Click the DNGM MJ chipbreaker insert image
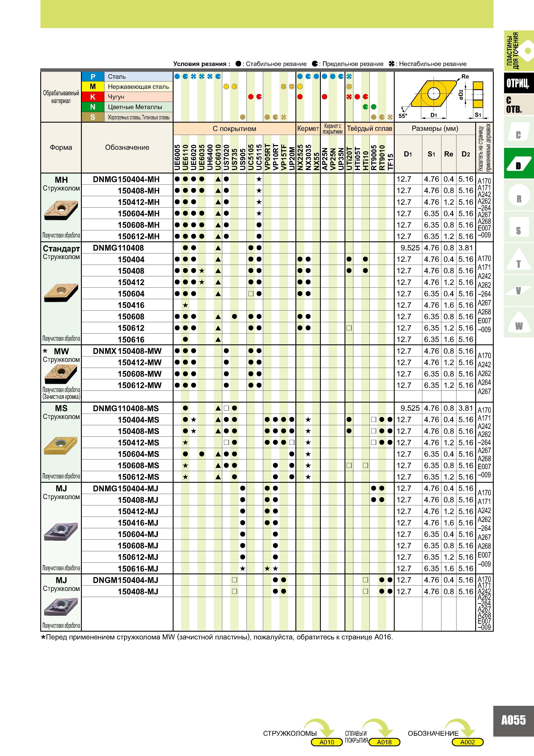This screenshot has height=756, width=534. (x=61, y=606)
